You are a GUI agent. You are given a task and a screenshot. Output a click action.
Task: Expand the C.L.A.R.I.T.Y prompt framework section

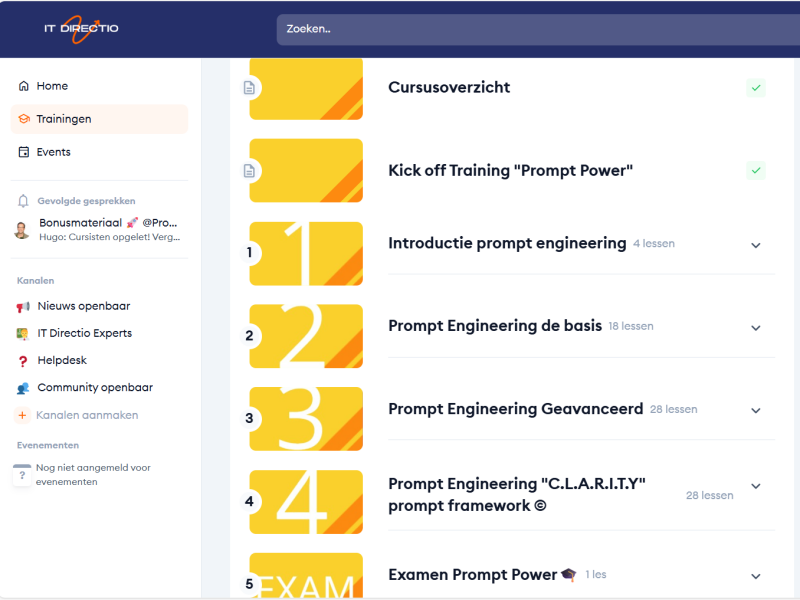click(x=756, y=496)
